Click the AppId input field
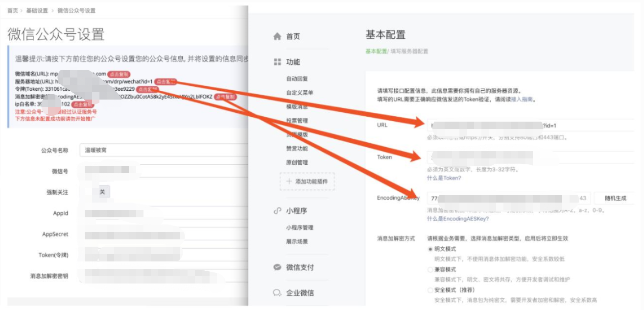This screenshot has height=310, width=644. (164, 213)
